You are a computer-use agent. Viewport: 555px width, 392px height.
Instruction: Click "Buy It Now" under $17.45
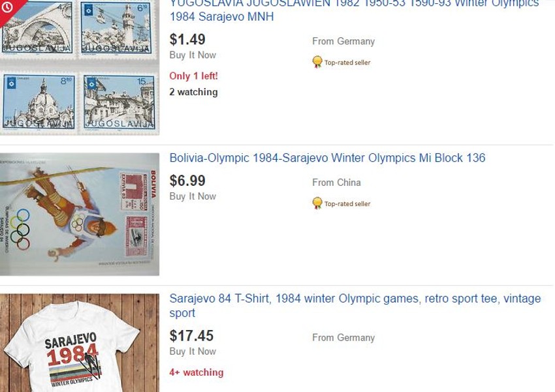[x=193, y=352]
